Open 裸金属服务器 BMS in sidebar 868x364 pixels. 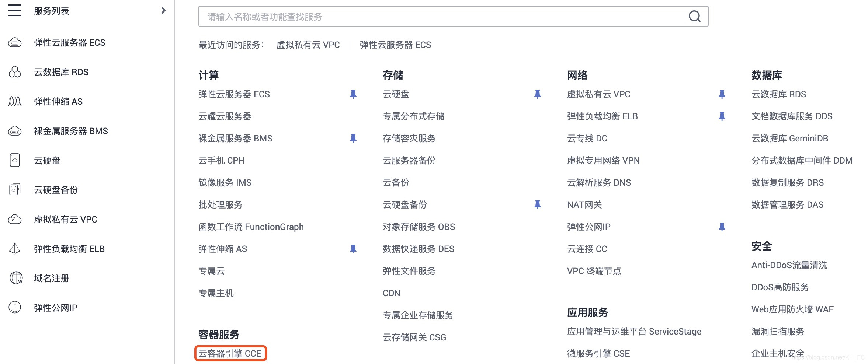71,131
